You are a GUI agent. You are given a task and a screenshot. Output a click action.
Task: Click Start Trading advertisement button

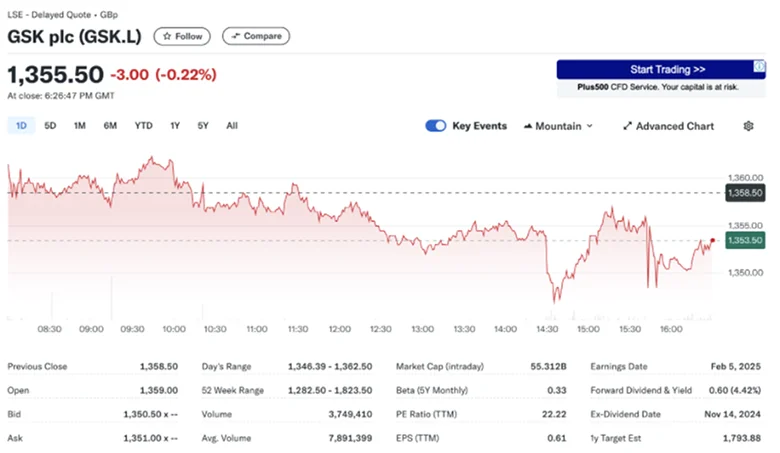[x=661, y=70]
